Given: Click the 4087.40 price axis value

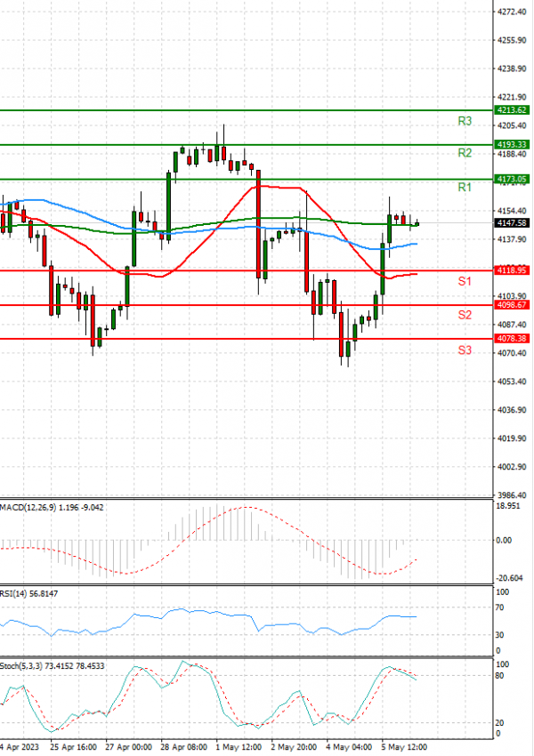Looking at the screenshot, I should pyautogui.click(x=512, y=325).
